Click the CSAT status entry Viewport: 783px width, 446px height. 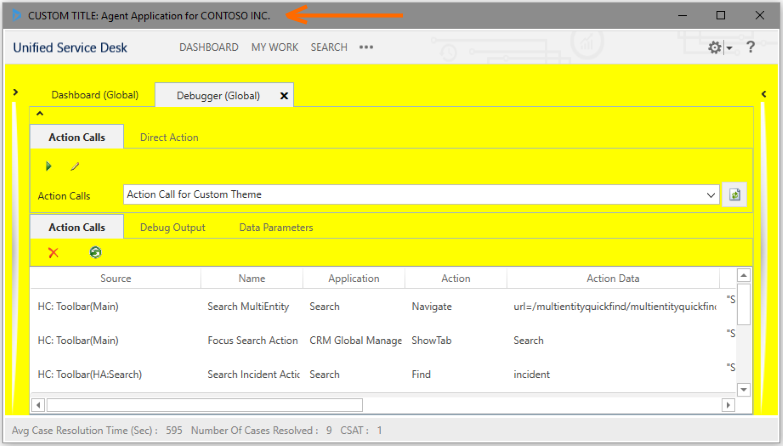361,430
